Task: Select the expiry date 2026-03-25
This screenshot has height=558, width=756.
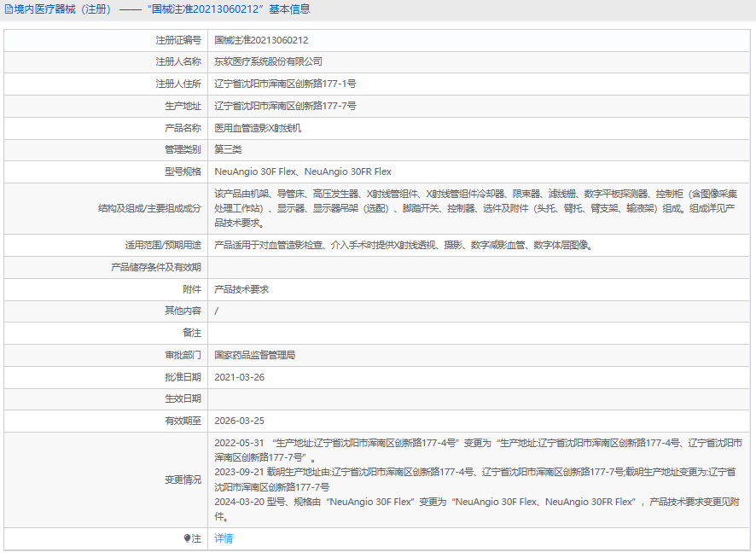Action: [239, 421]
